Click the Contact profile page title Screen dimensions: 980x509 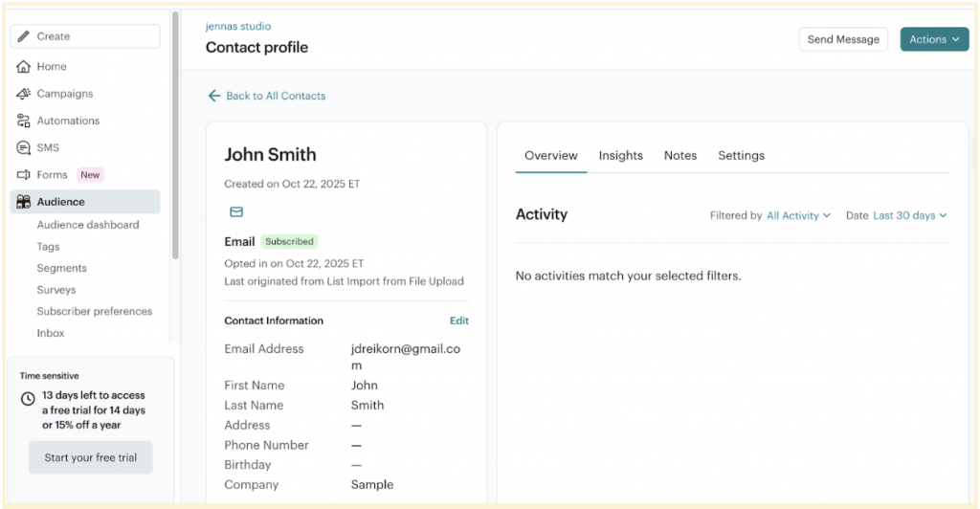256,48
